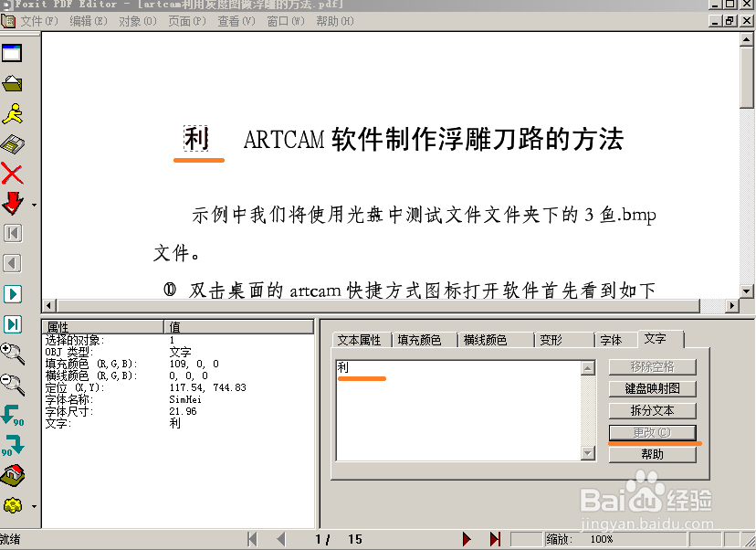Switch to the 变形 tab
Viewport: 756px width, 550px height.
coord(551,340)
